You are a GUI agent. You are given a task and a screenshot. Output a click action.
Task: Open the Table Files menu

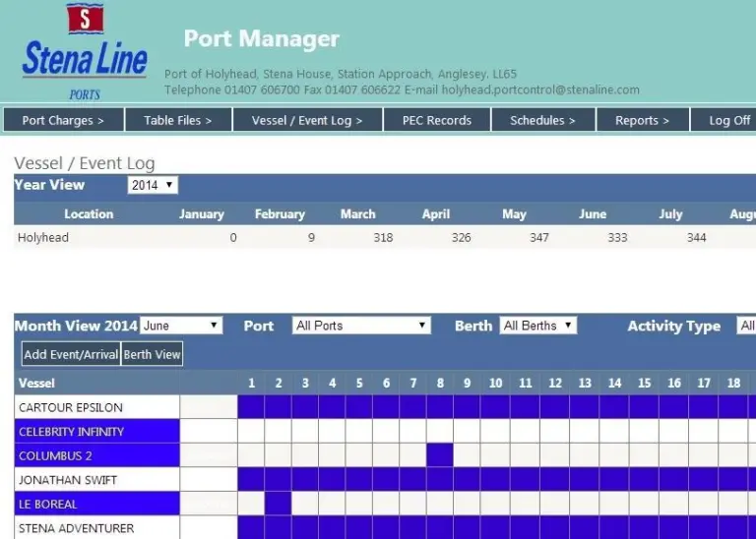[178, 120]
